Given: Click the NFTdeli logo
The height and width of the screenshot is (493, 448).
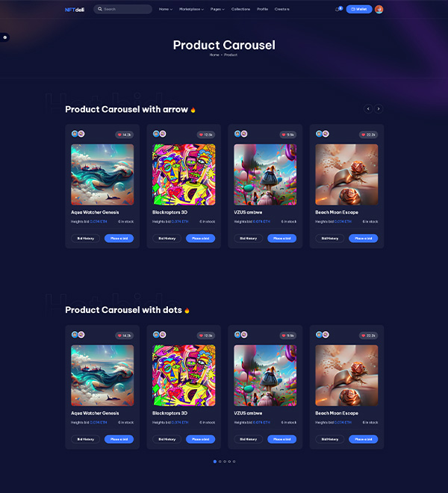Looking at the screenshot, I should click(75, 10).
